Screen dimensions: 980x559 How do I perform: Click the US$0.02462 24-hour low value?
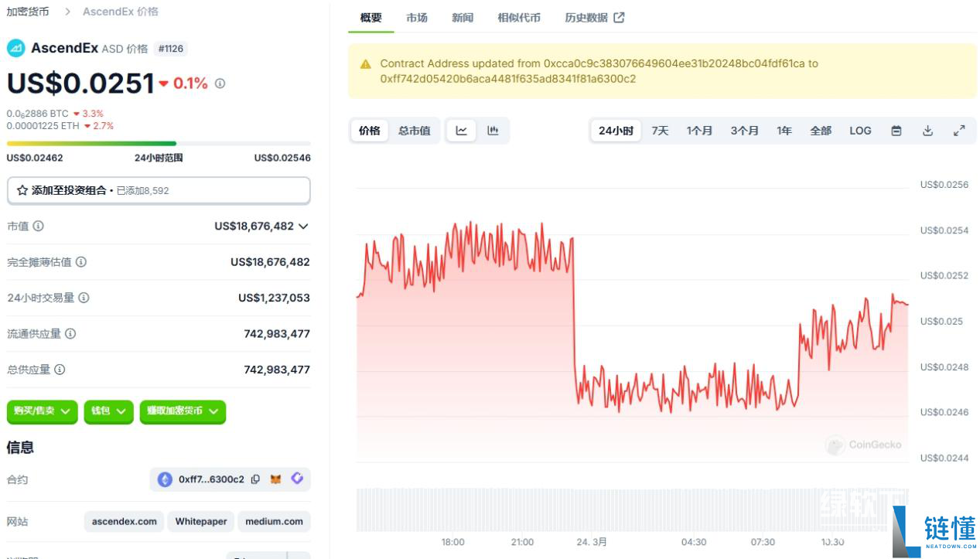click(x=35, y=158)
